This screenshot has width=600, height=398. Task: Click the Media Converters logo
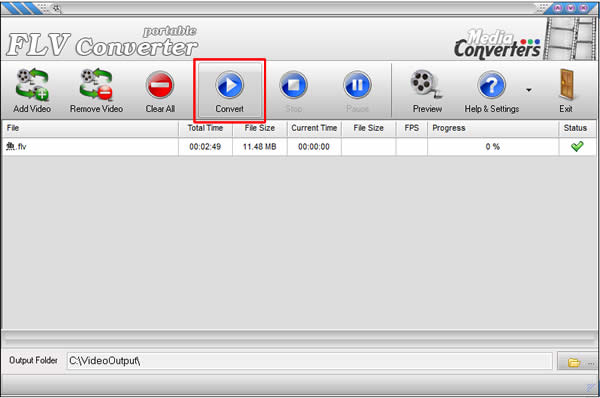(497, 44)
